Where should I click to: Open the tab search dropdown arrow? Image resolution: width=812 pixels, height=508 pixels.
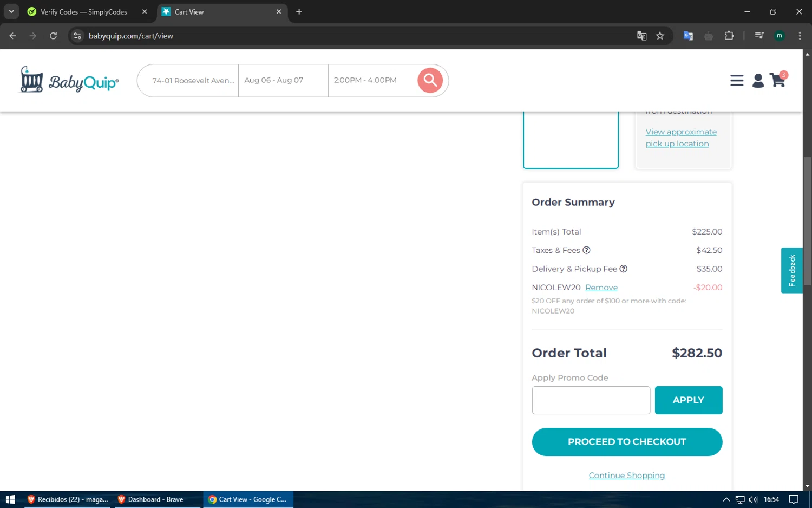[x=11, y=11]
